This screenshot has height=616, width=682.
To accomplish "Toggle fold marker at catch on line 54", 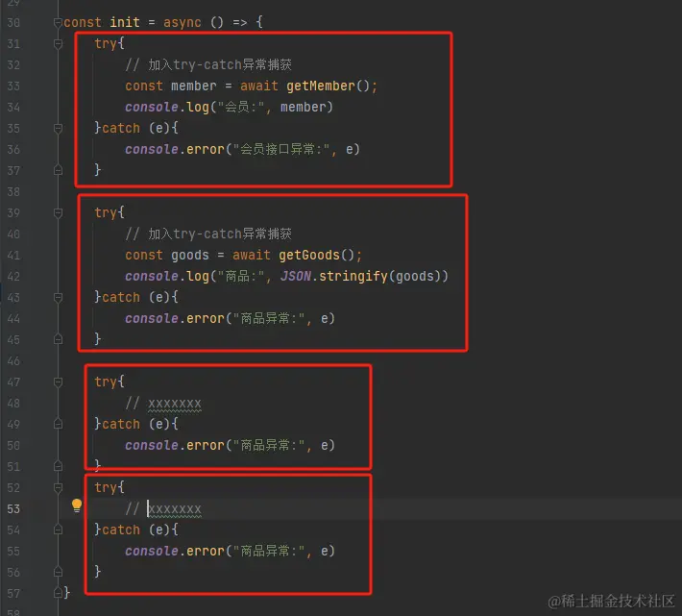I will tap(58, 530).
